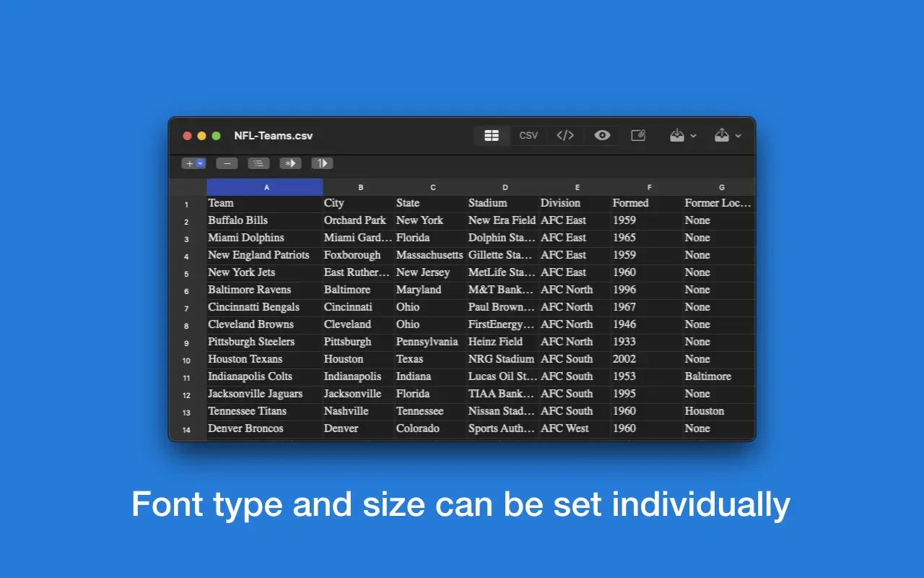The image size is (924, 578).
Task: Select column A header
Action: click(266, 187)
